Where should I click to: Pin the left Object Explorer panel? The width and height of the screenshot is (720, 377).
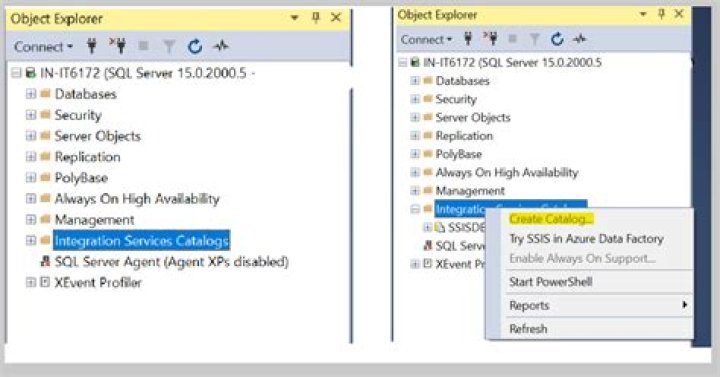[x=315, y=18]
